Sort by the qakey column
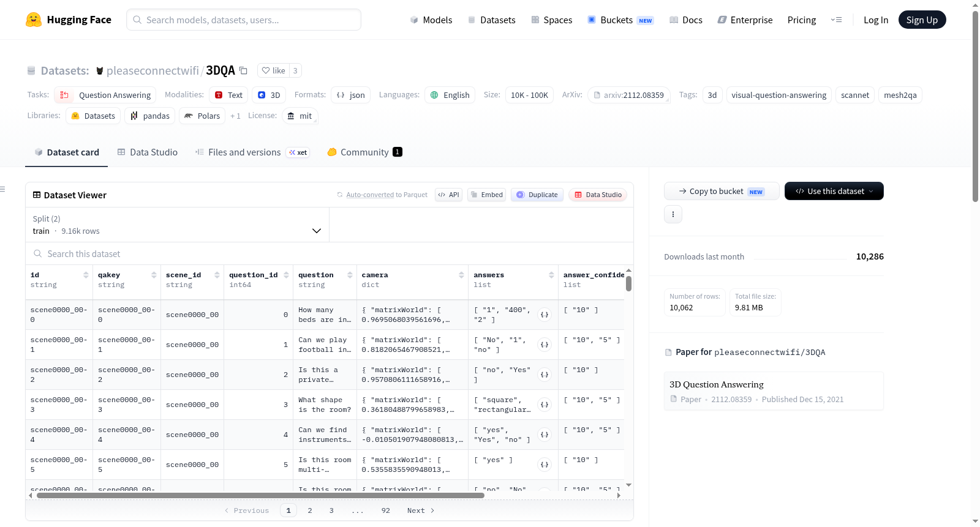The width and height of the screenshot is (980, 527). pyautogui.click(x=154, y=275)
